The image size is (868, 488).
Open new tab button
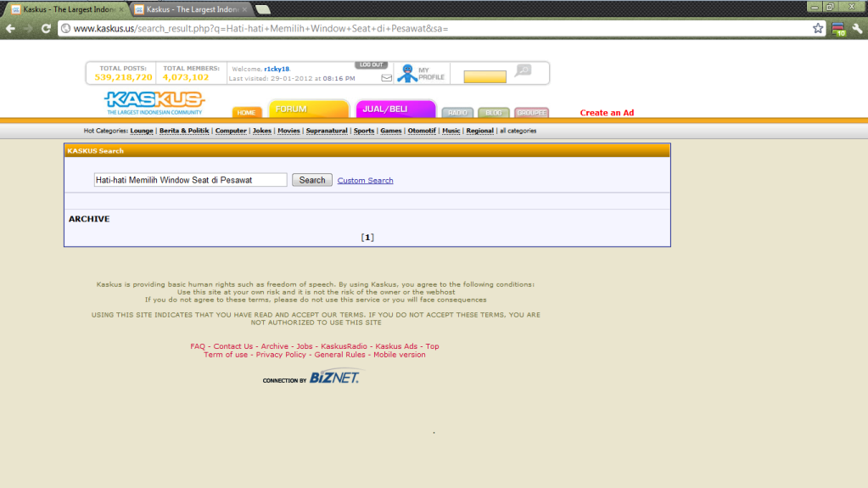point(263,9)
